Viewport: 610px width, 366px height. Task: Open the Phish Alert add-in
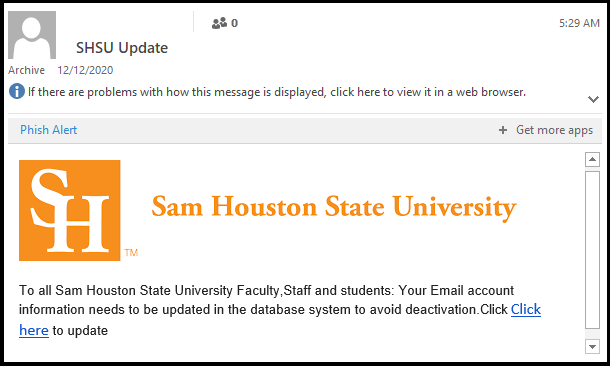(49, 130)
